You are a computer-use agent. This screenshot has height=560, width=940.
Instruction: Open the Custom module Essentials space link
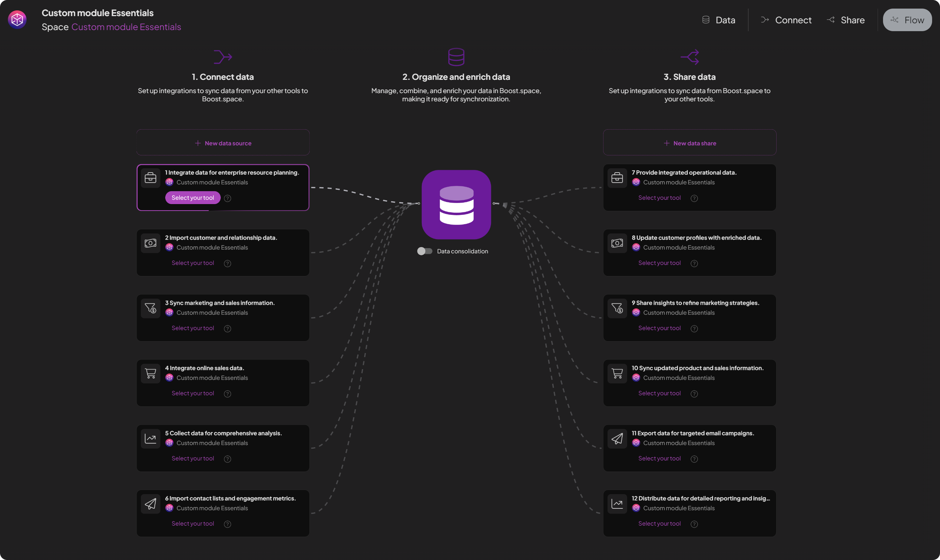click(126, 27)
